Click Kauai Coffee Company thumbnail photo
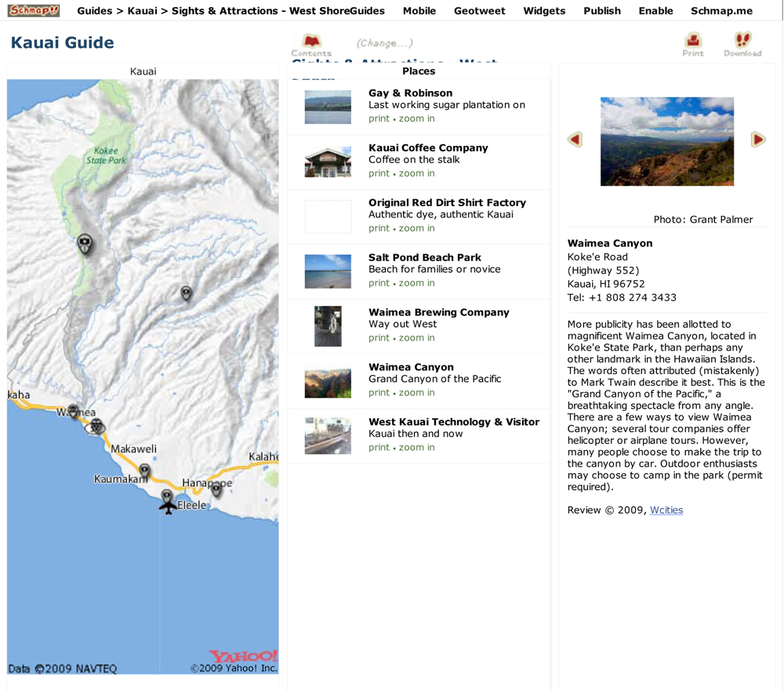Viewport: 784px width, 691px height. pos(328,162)
